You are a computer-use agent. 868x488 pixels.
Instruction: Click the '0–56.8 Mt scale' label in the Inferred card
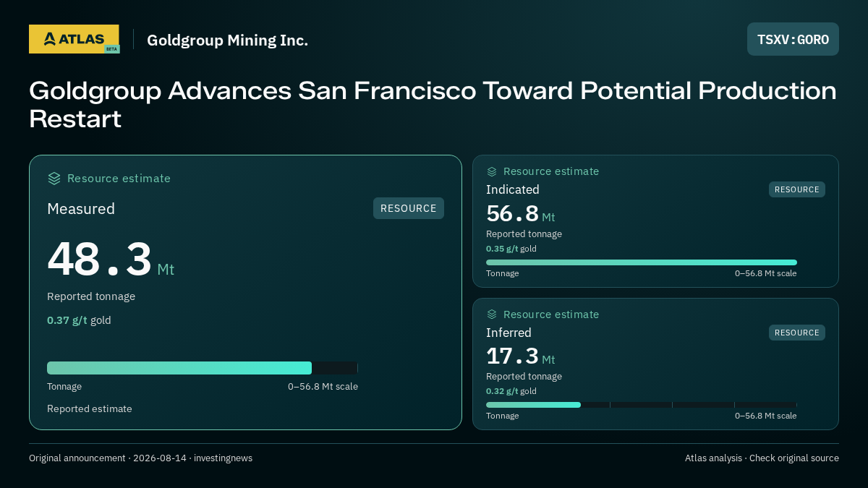(765, 416)
